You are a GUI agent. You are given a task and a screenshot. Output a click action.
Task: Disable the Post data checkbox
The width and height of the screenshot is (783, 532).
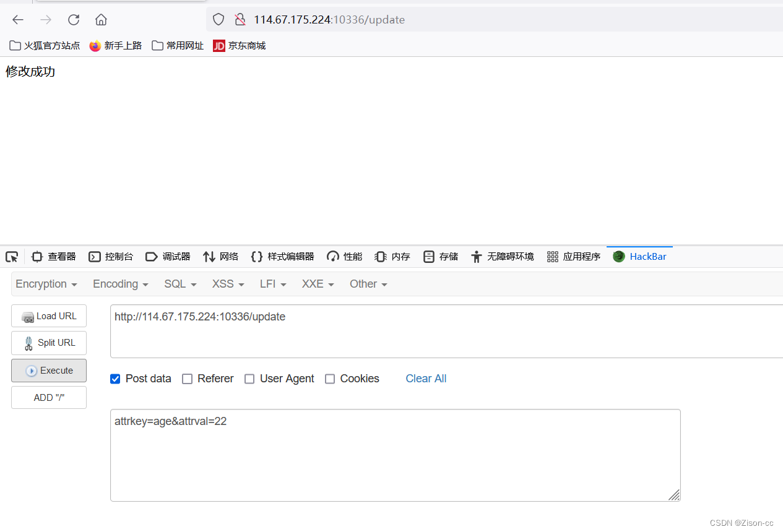[x=115, y=379]
